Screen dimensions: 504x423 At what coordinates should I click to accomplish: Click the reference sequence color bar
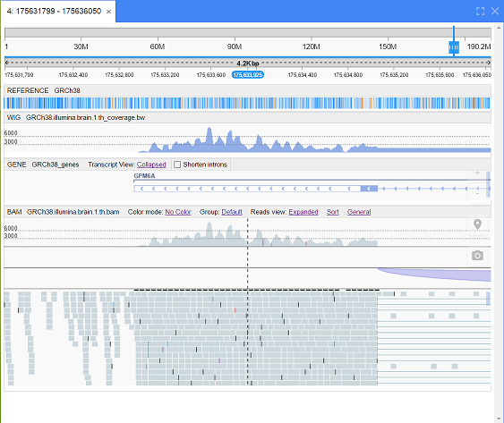click(247, 103)
